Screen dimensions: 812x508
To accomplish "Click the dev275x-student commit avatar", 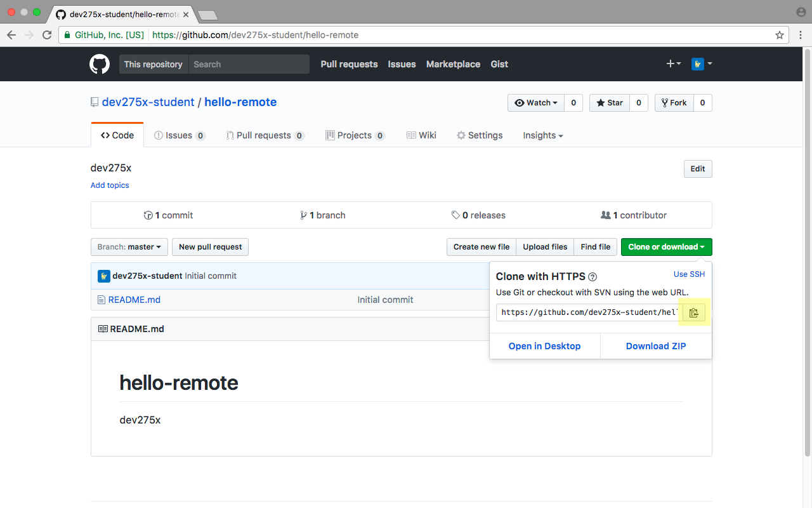I will point(104,276).
